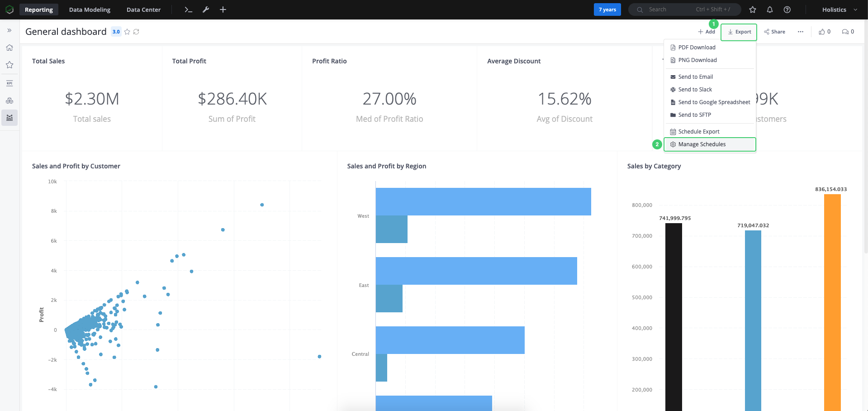This screenshot has width=868, height=411.
Task: Click the Holistics logo icon
Action: click(x=9, y=10)
